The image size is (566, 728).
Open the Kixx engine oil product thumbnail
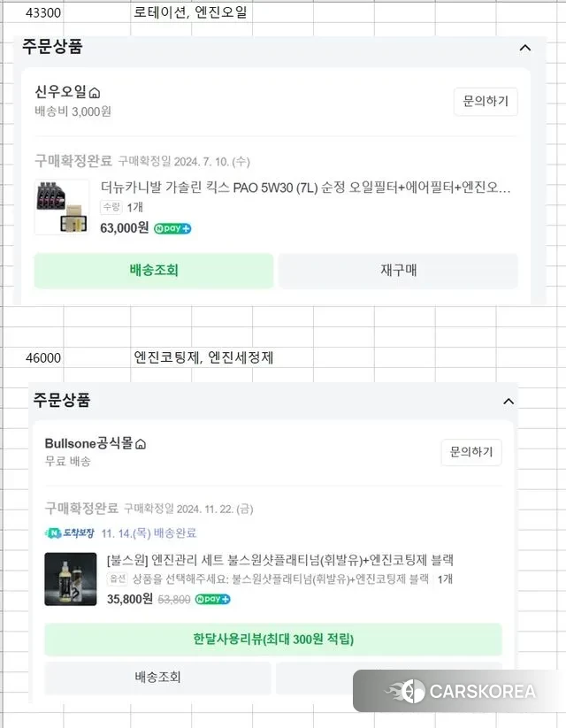[x=62, y=207]
